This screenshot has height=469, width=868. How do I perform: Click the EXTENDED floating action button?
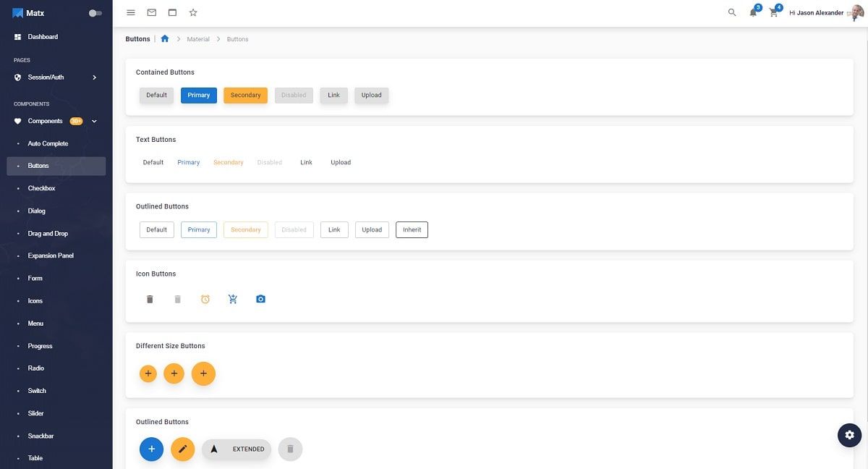pyautogui.click(x=236, y=448)
